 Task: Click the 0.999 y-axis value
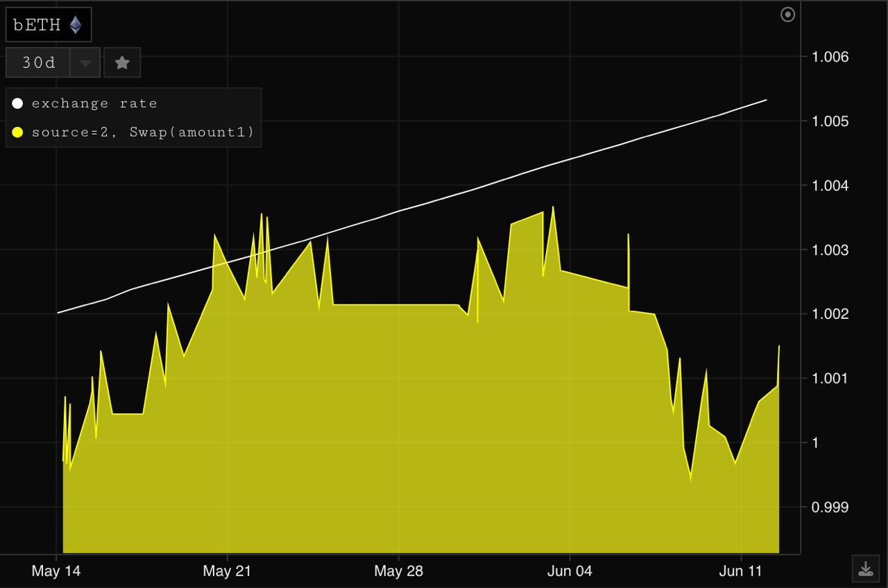830,508
